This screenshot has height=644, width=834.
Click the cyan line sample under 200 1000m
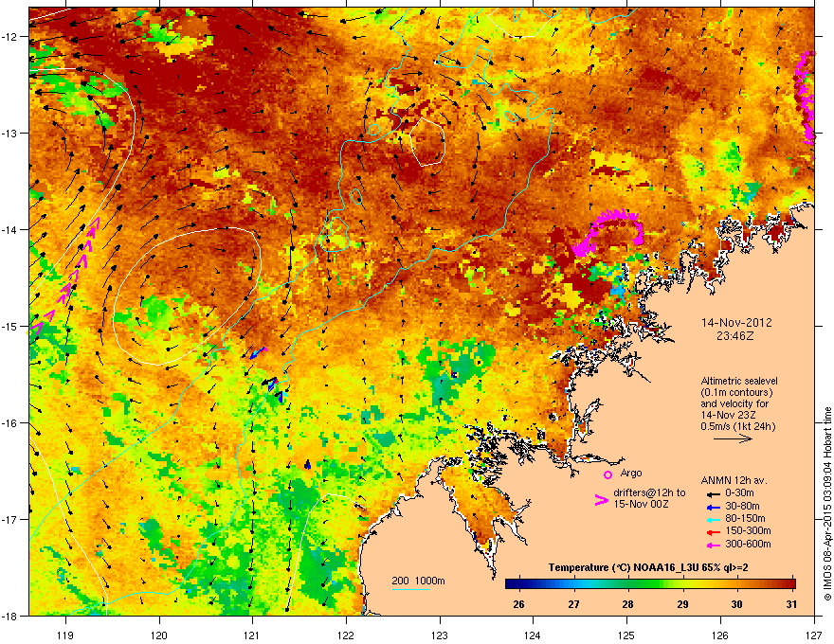[411, 589]
